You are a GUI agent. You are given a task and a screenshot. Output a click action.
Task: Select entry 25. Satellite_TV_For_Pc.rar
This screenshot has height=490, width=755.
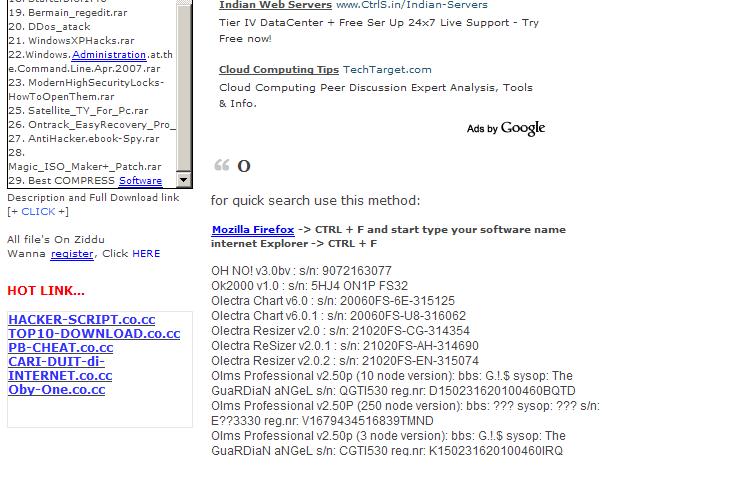click(78, 111)
